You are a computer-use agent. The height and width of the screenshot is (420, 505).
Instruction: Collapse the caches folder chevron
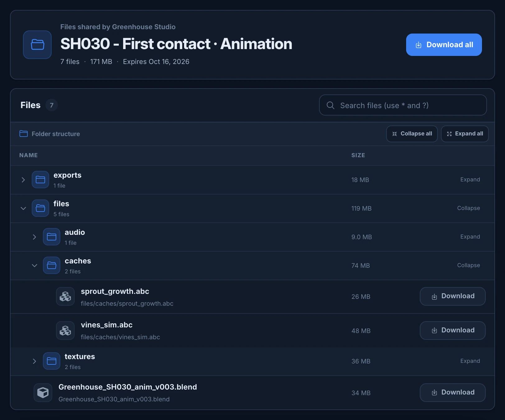tap(34, 266)
